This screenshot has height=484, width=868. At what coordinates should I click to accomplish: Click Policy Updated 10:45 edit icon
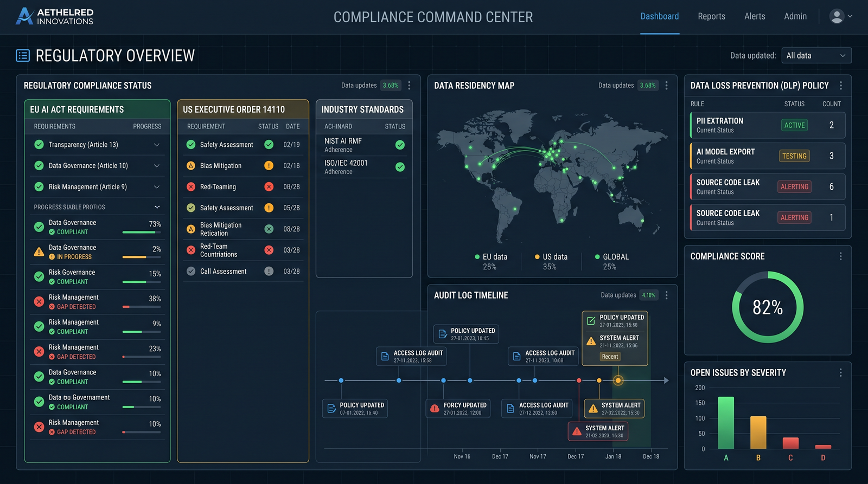pos(443,334)
